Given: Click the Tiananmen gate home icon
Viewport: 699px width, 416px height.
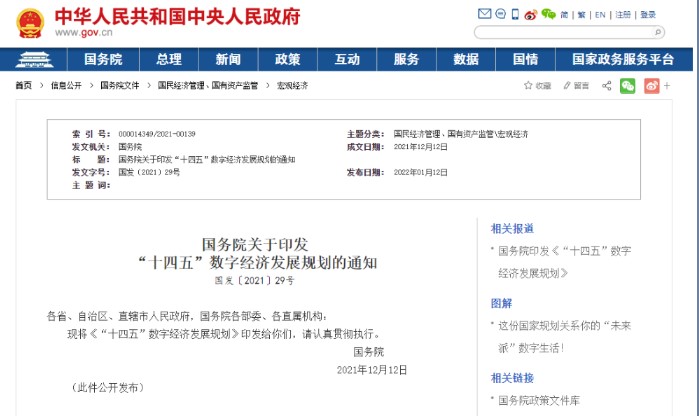Looking at the screenshot, I should [34, 59].
